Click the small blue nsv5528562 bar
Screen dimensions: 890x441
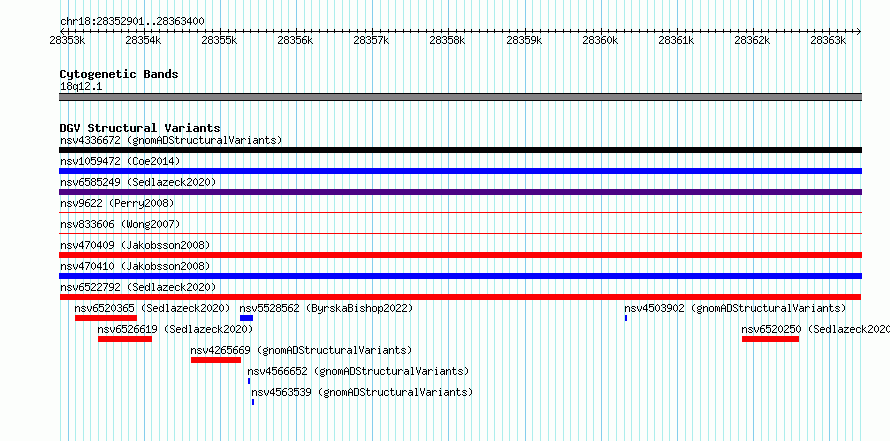246,318
